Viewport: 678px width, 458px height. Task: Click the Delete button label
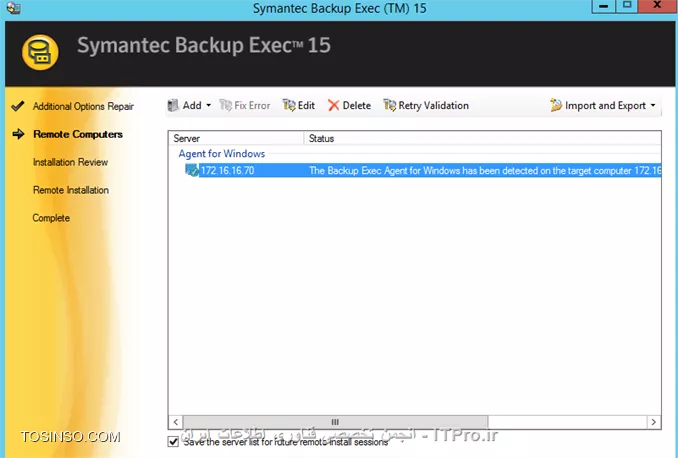pos(357,106)
